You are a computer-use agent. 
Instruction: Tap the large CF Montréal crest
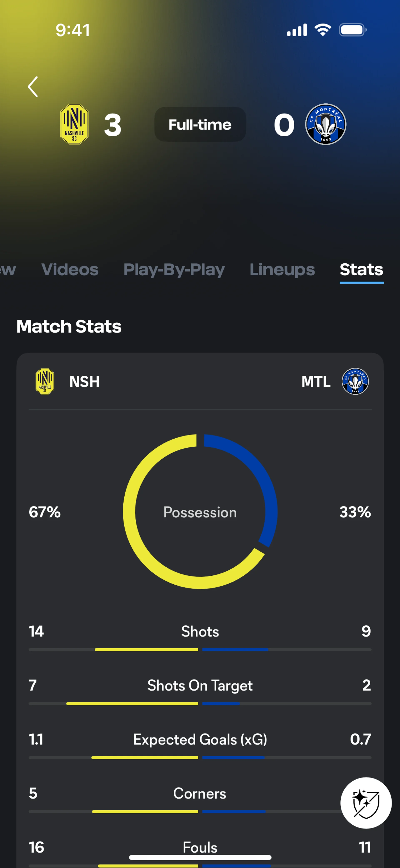coord(325,124)
